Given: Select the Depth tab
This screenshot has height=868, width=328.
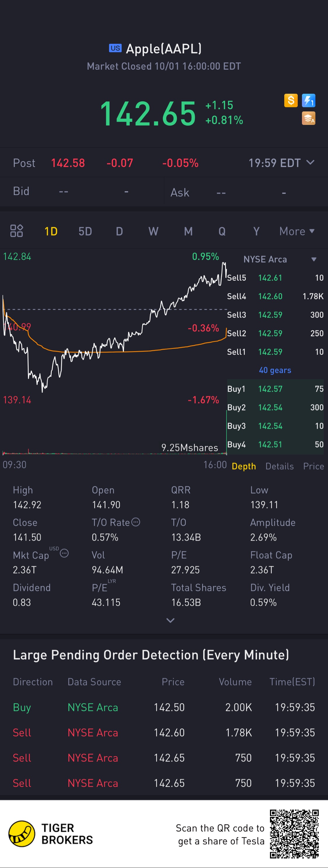Looking at the screenshot, I should coord(244,466).
